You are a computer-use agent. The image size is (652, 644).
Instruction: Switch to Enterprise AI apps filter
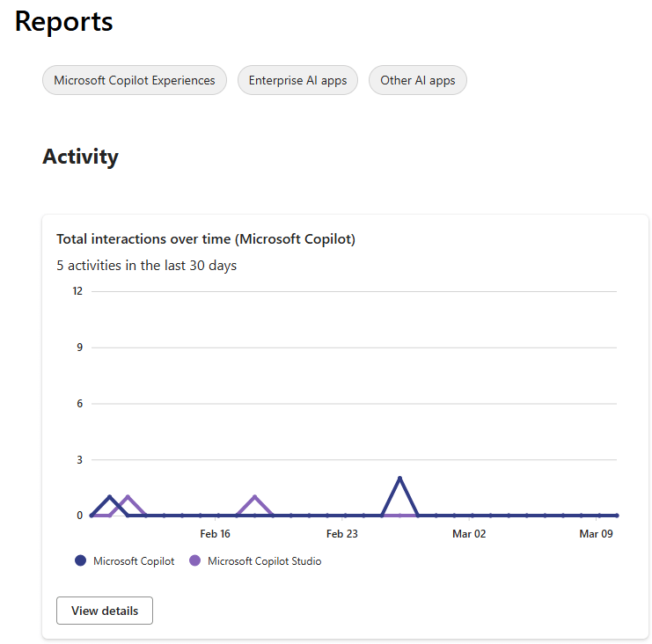coord(297,80)
